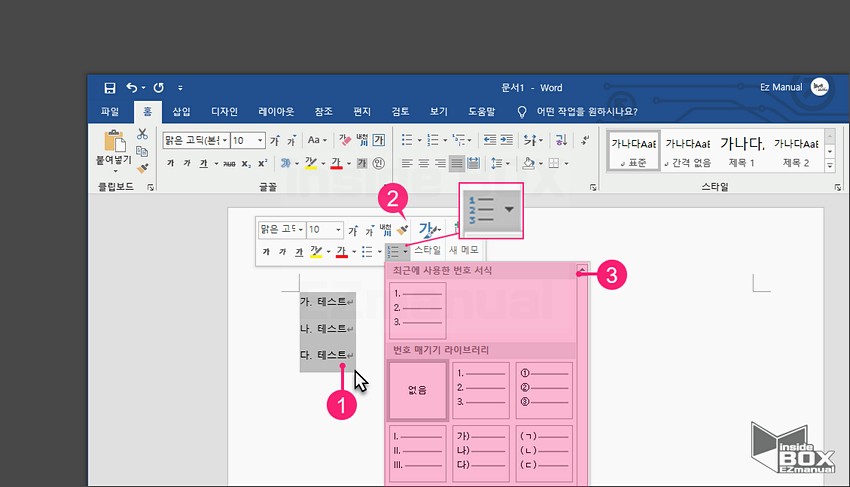Switch to the 참조 tab
Viewport: 850px width, 487px height.
[x=324, y=112]
